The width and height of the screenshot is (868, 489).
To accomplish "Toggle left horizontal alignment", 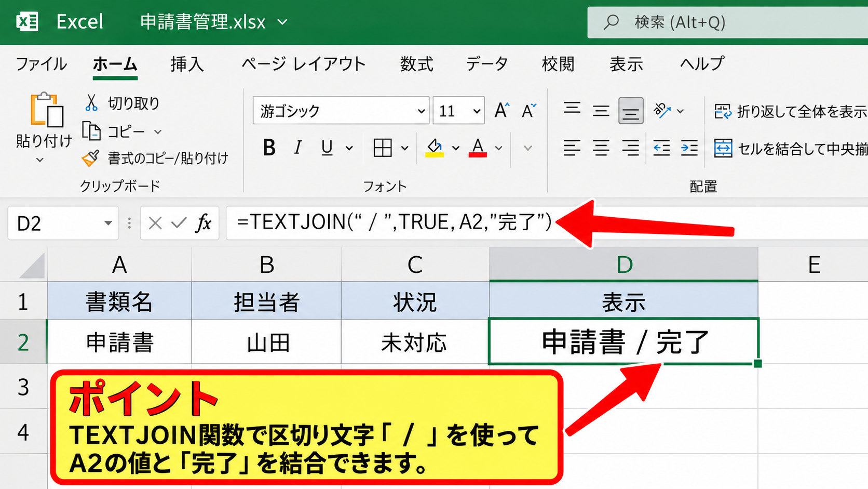I will (572, 149).
